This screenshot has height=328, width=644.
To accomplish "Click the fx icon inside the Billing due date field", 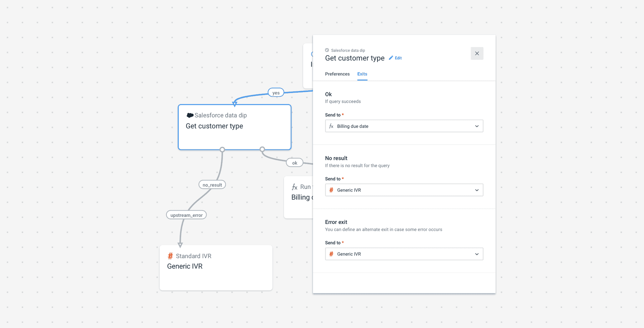I will click(x=331, y=126).
